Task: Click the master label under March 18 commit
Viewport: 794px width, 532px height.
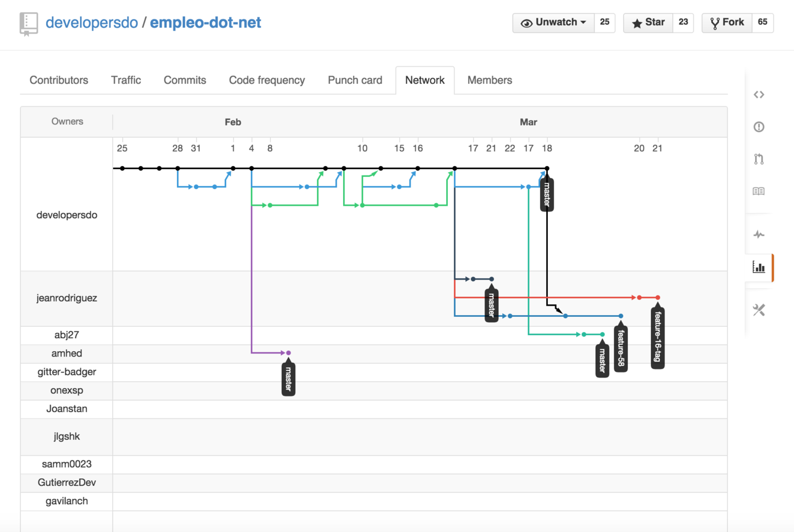Action: point(547,193)
